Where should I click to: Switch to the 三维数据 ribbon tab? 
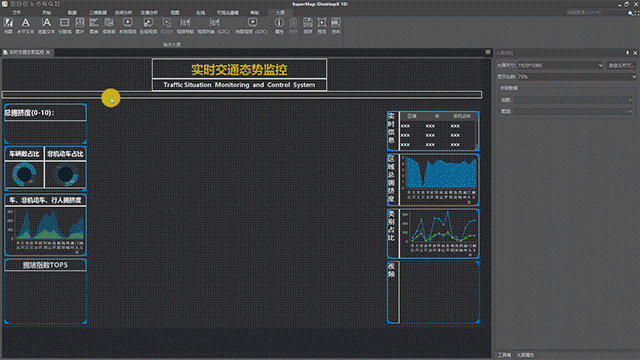tap(98, 13)
